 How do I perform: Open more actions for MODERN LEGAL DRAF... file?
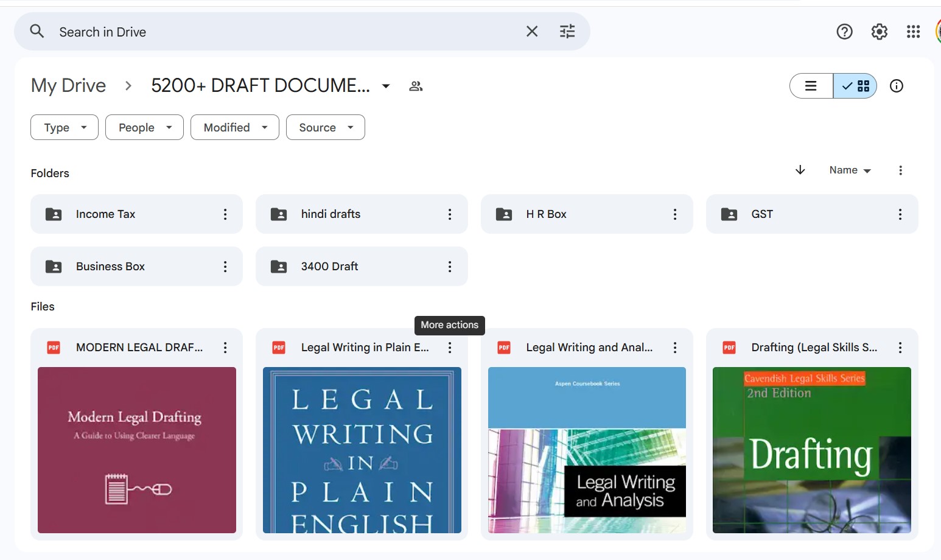tap(225, 348)
